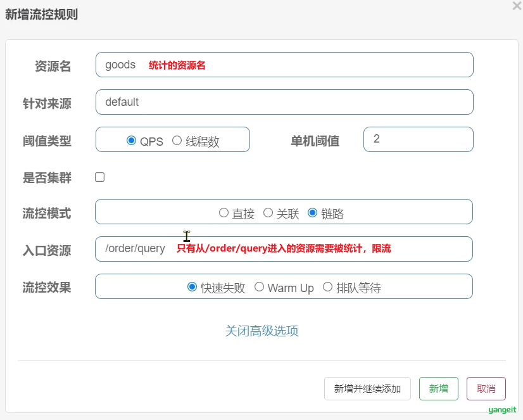Click the 取消 cancel button
The height and width of the screenshot is (420, 523).
486,388
